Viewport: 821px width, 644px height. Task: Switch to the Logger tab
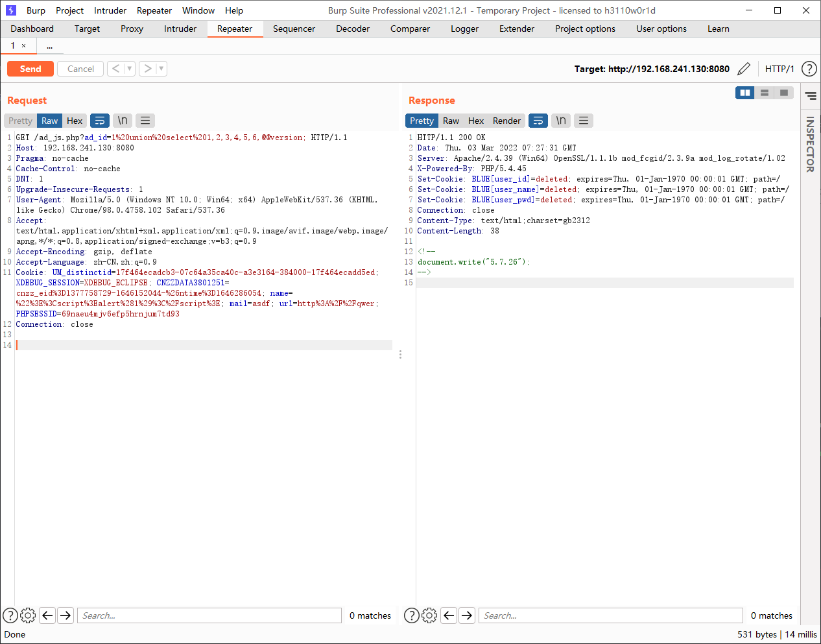tap(464, 29)
